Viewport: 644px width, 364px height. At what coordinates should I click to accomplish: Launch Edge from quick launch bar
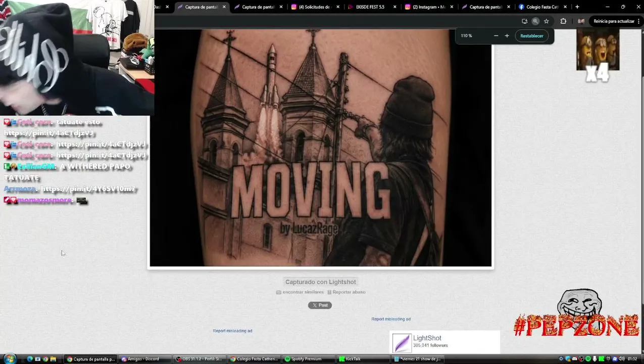(x=30, y=359)
